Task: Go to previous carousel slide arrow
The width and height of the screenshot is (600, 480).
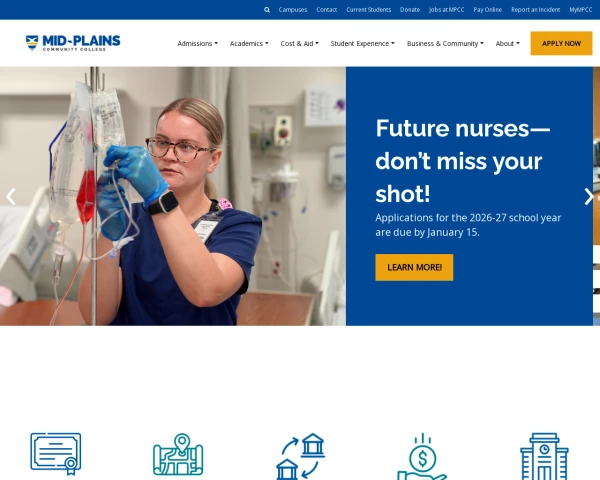Action: tap(11, 196)
